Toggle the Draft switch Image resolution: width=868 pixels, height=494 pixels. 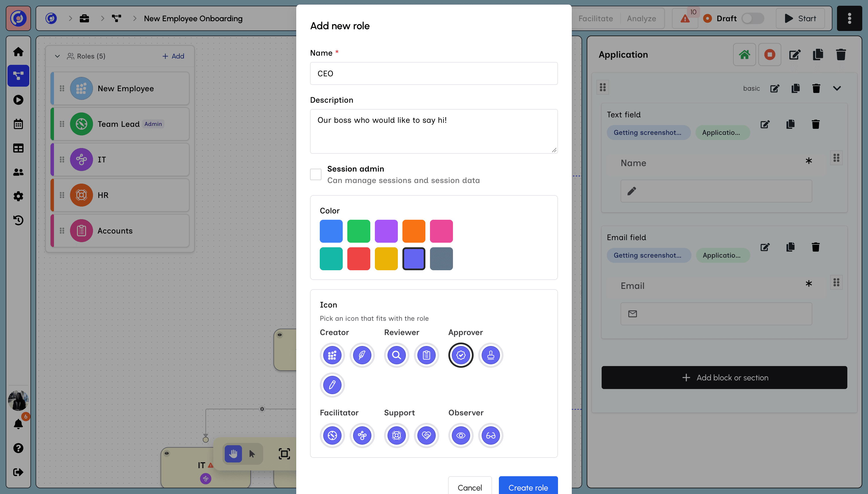point(752,18)
